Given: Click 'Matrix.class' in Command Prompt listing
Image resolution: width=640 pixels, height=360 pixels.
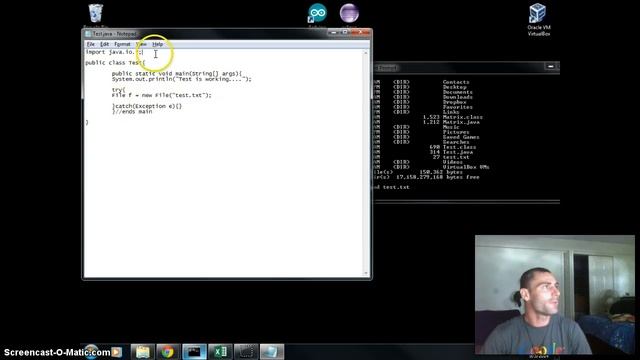Looking at the screenshot, I should (462, 117).
